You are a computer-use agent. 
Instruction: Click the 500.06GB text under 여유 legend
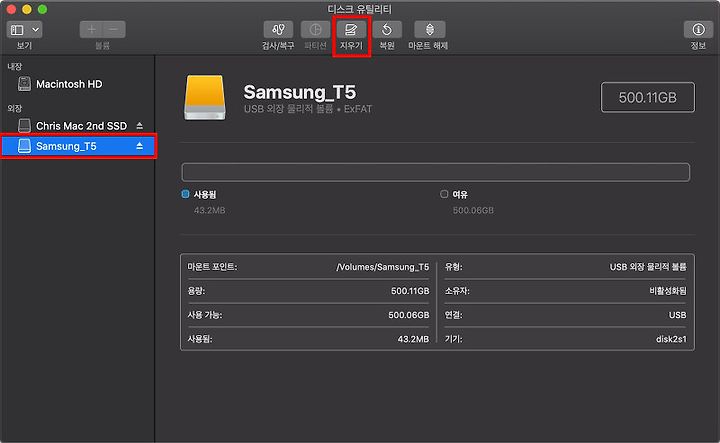[473, 210]
